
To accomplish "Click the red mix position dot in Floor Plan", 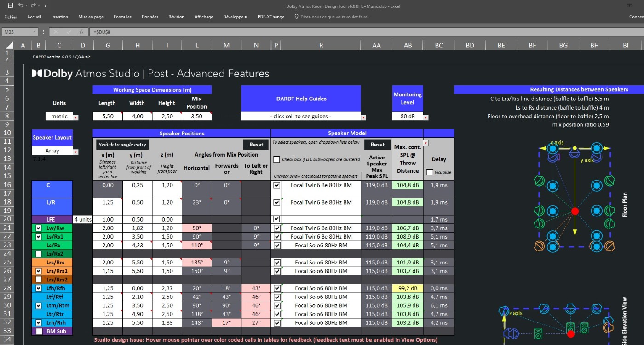I will coord(575,211).
